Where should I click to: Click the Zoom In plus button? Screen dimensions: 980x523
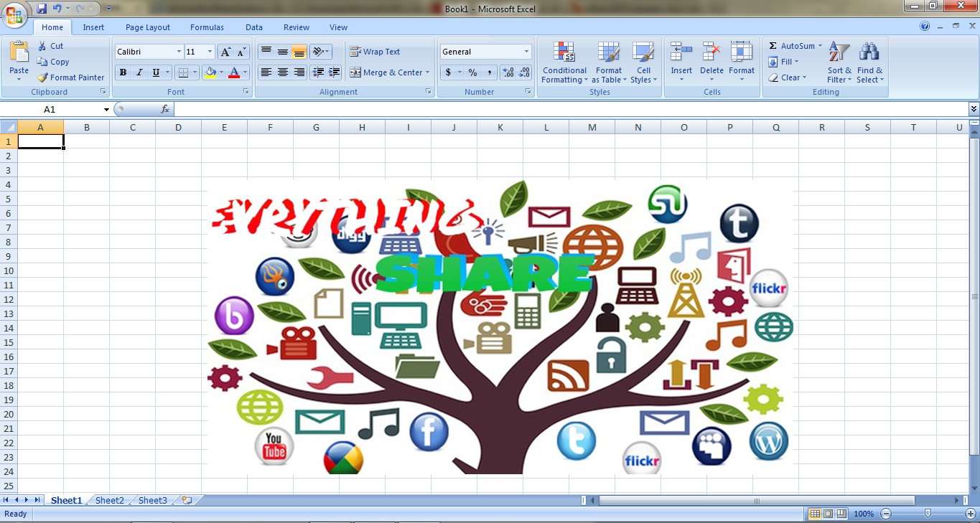tap(969, 514)
